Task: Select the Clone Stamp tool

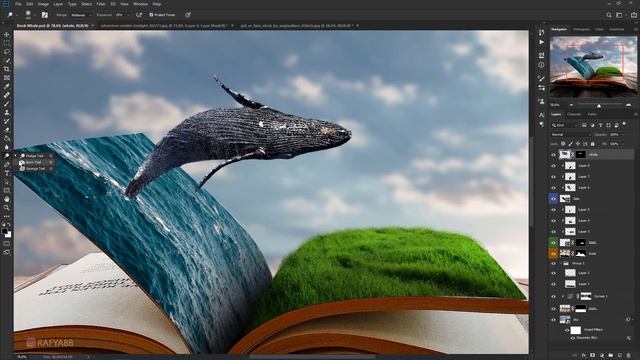Action: click(x=7, y=112)
